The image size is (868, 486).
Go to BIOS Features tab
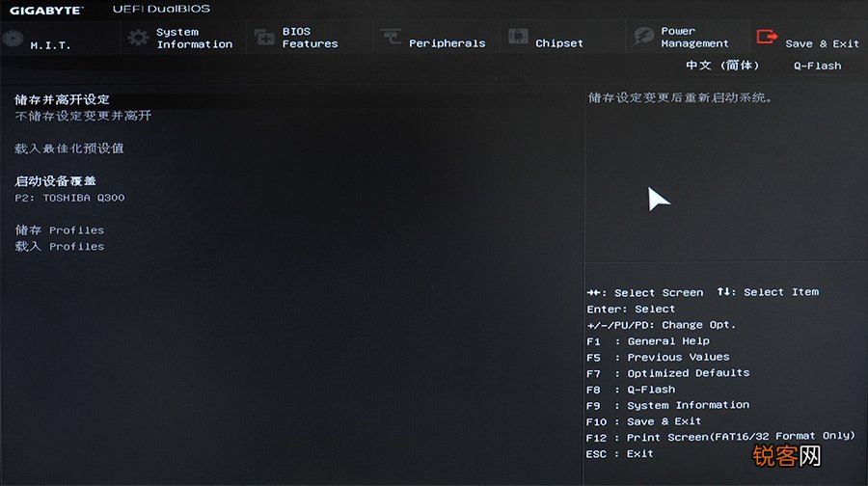click(x=310, y=38)
